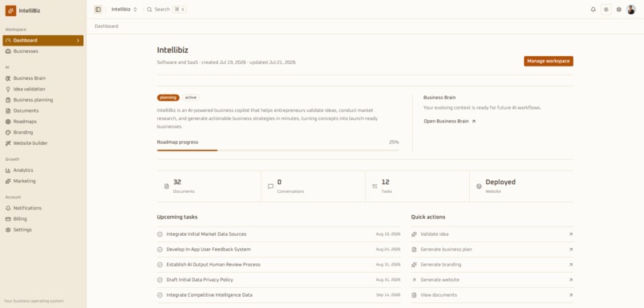
Task: Click the Aug 24, 2026 due date
Action: click(388, 250)
